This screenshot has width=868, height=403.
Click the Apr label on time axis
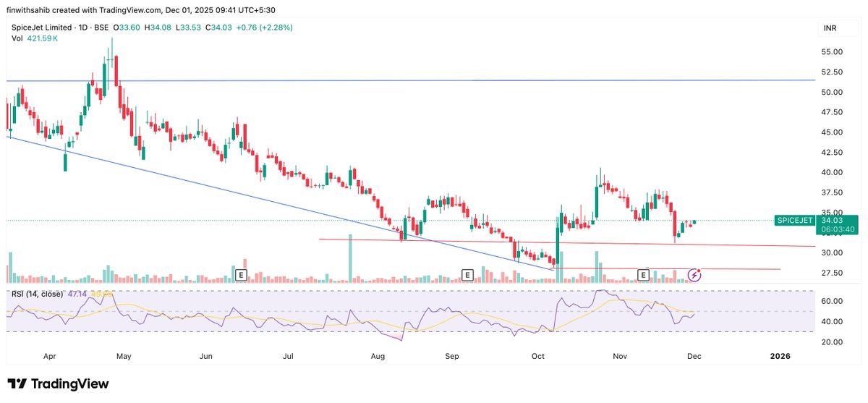click(x=49, y=357)
